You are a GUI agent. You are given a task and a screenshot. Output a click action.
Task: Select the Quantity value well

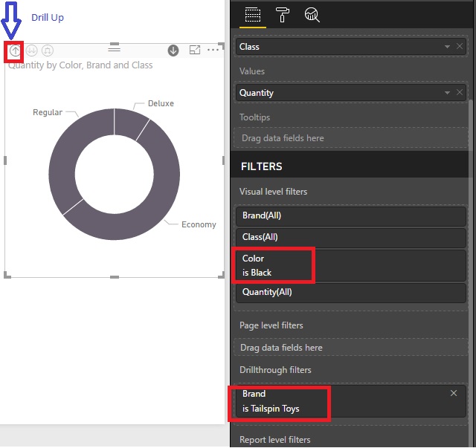pos(351,93)
